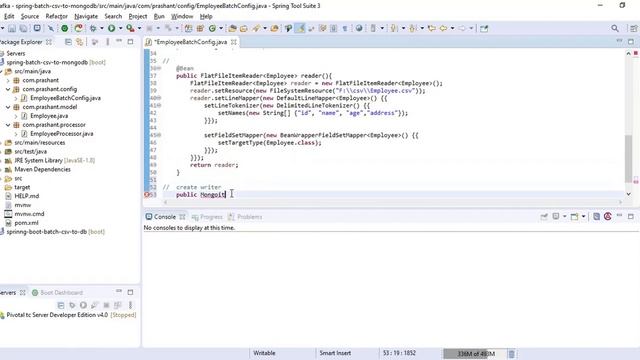Select Employee.java in the tree

(x=49, y=116)
